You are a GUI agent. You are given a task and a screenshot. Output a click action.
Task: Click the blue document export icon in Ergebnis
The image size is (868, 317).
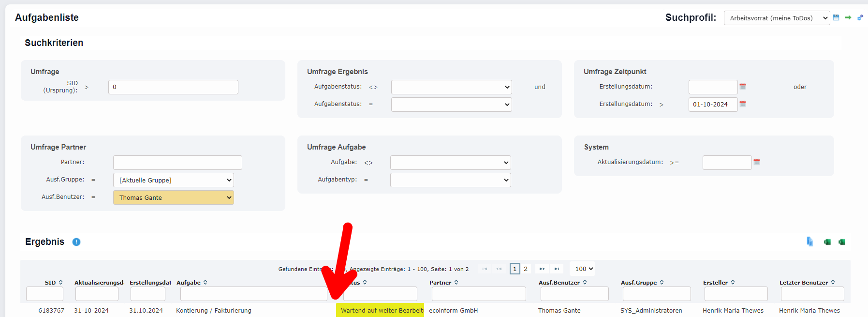coord(809,242)
